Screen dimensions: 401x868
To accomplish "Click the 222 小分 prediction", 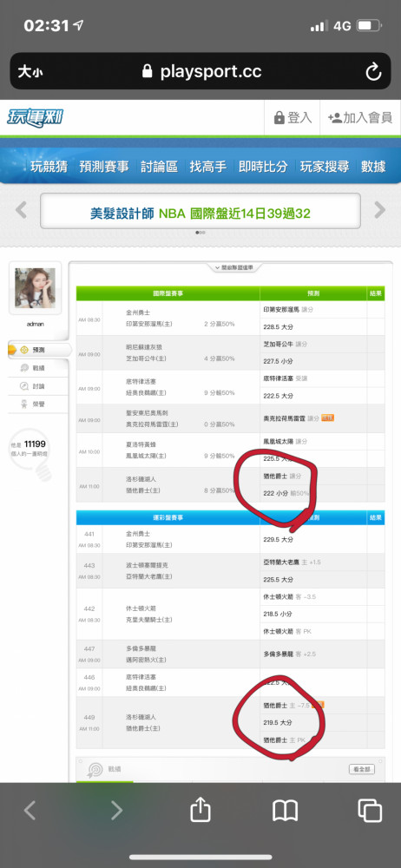I will [276, 493].
